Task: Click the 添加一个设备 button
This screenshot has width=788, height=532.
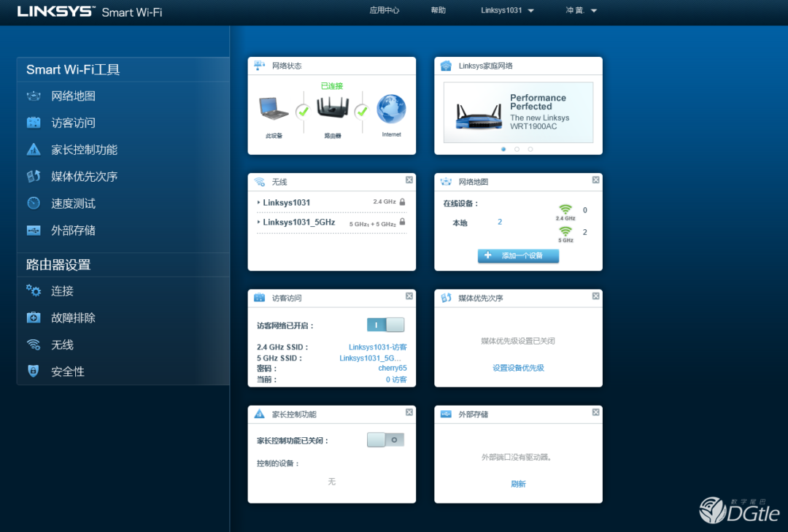Action: pos(518,255)
